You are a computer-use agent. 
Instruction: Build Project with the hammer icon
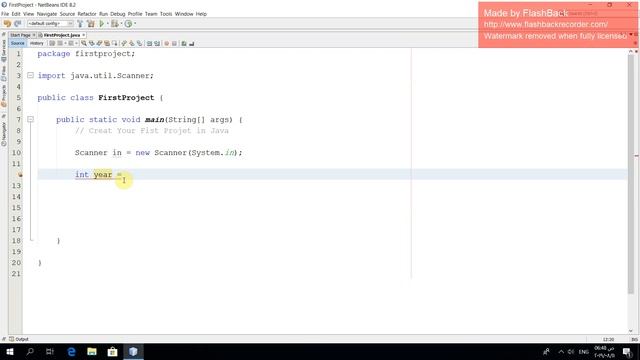pyautogui.click(x=80, y=24)
